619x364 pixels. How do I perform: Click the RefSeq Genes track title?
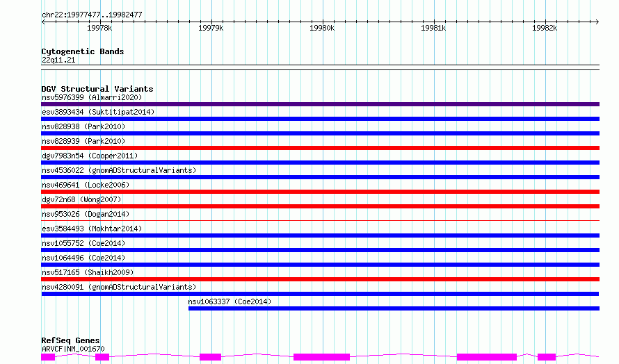coord(70,340)
